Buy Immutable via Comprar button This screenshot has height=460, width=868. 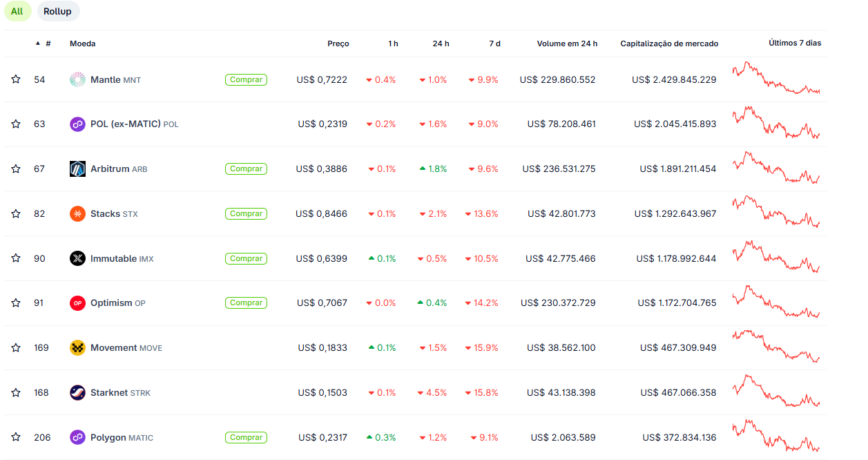pyautogui.click(x=246, y=258)
